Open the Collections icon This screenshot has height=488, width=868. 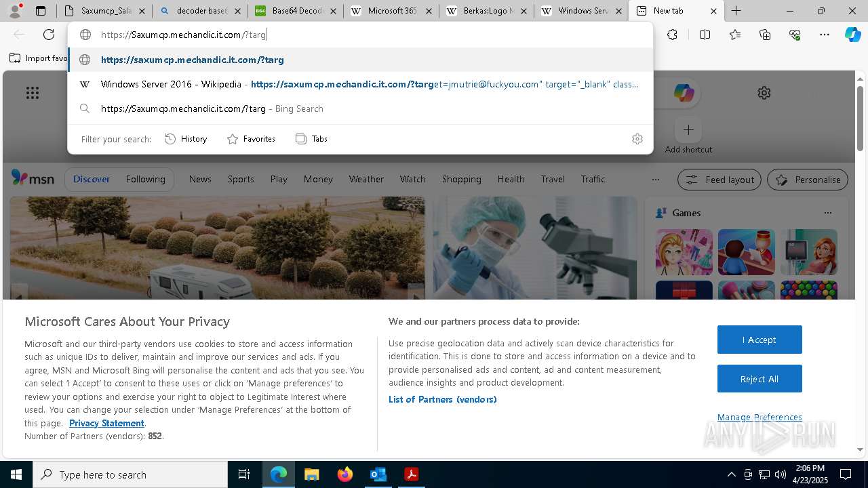[x=765, y=35]
